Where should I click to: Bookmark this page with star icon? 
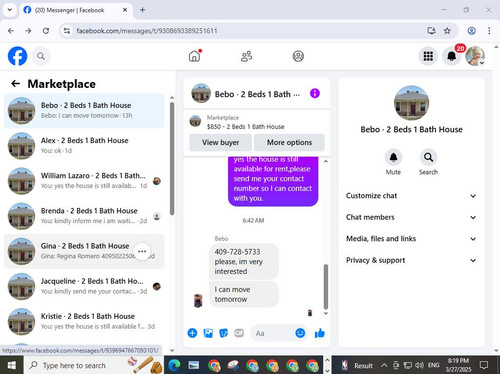point(447,31)
